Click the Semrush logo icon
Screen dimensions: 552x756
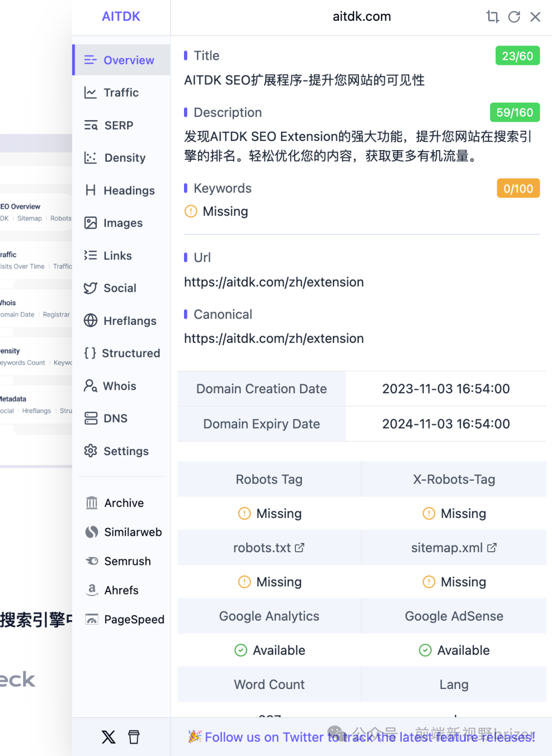click(91, 561)
